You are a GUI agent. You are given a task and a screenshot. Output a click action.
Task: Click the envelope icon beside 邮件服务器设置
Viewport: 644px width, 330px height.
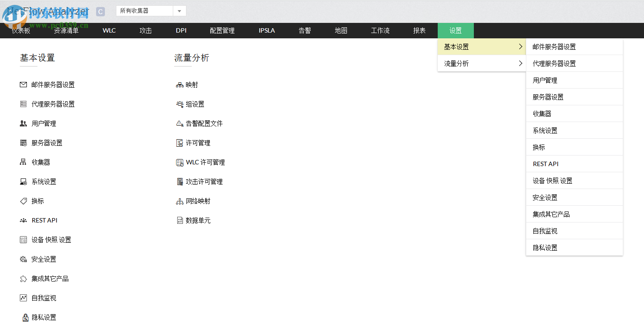tap(23, 85)
